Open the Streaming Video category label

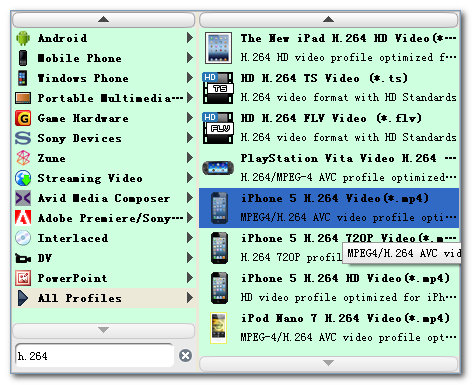click(90, 178)
